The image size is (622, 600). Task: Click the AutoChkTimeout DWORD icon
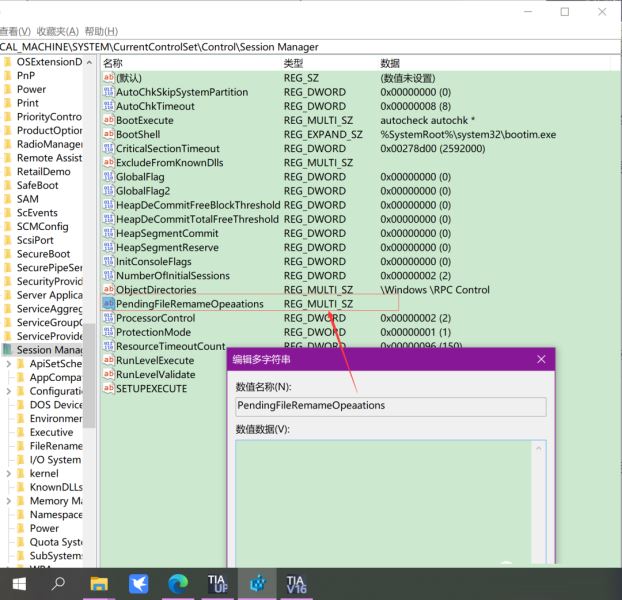click(x=108, y=106)
